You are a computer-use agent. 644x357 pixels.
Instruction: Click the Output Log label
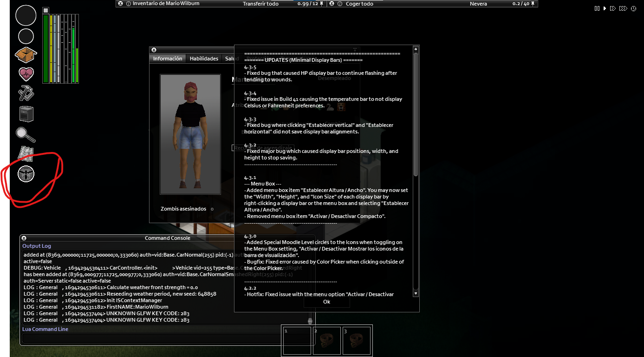click(x=37, y=246)
